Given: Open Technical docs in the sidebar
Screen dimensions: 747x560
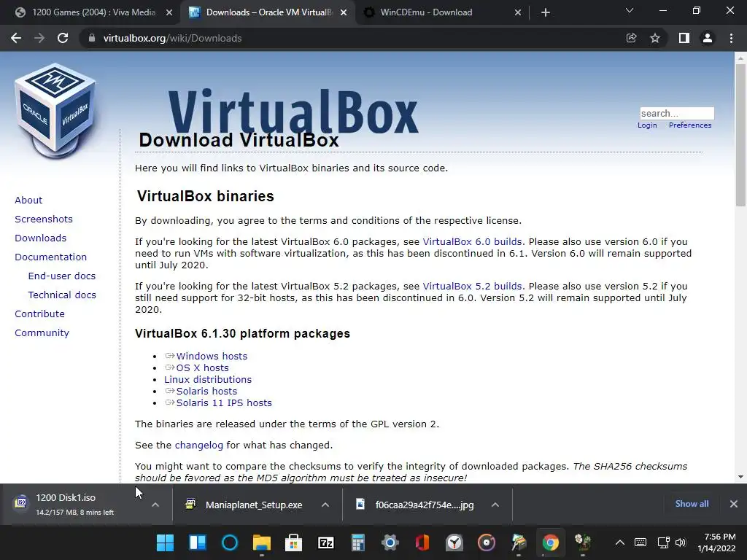Looking at the screenshot, I should [x=62, y=295].
